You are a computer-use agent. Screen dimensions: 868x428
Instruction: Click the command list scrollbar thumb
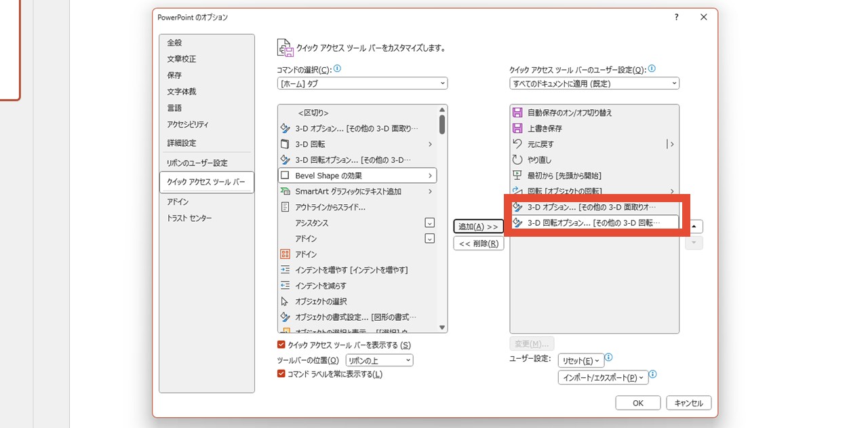coord(442,124)
